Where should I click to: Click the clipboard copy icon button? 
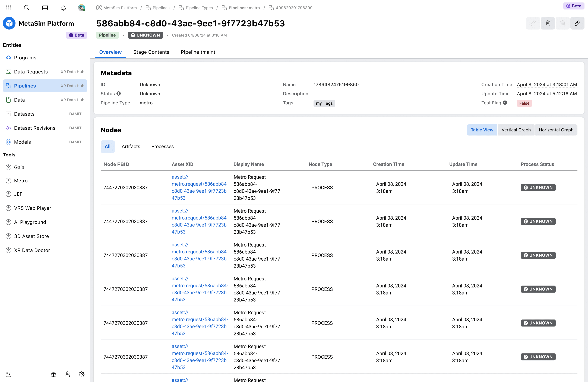(x=548, y=23)
